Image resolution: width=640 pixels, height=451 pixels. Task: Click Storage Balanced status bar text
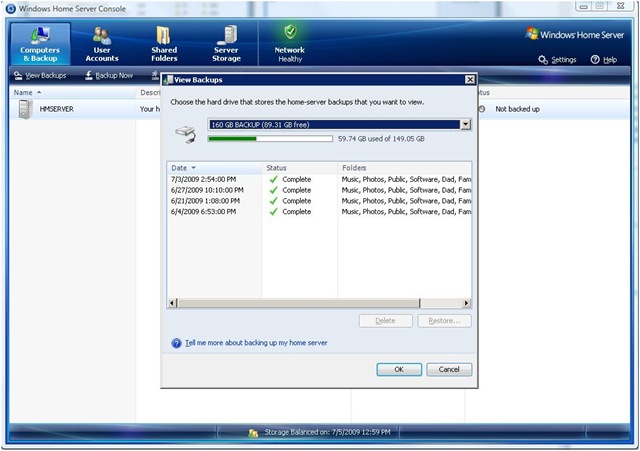coord(327,432)
